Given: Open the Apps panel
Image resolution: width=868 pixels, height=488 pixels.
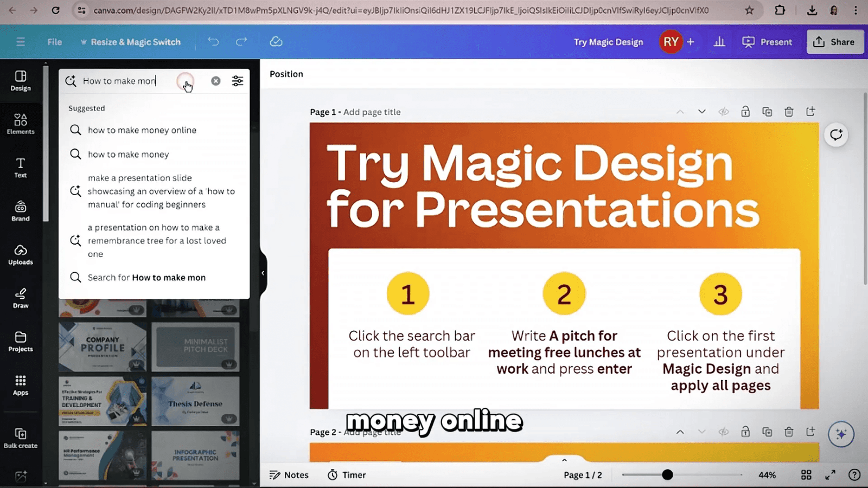Looking at the screenshot, I should click(x=21, y=385).
